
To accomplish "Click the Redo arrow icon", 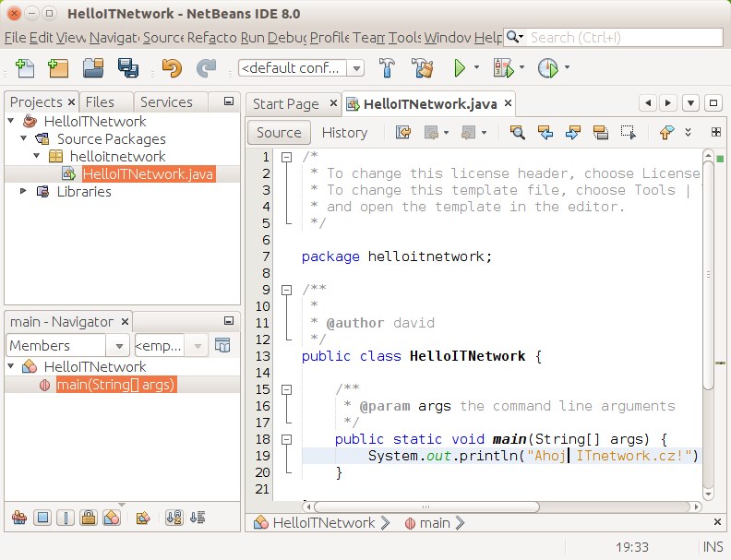I will 206,68.
